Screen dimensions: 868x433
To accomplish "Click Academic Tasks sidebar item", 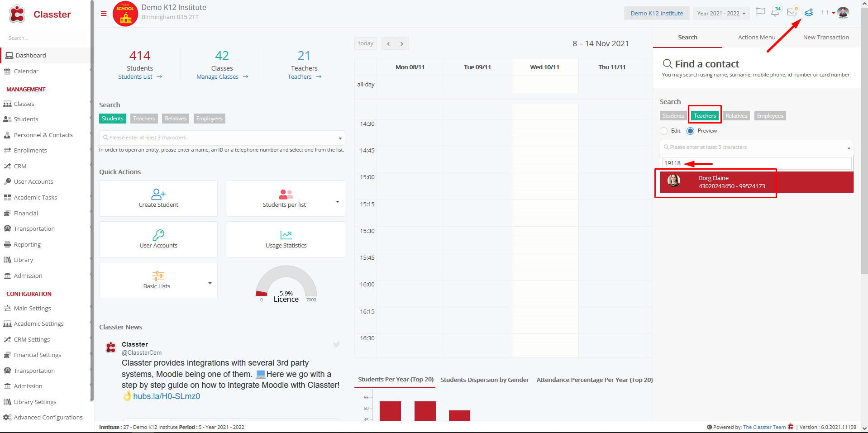I will 35,197.
